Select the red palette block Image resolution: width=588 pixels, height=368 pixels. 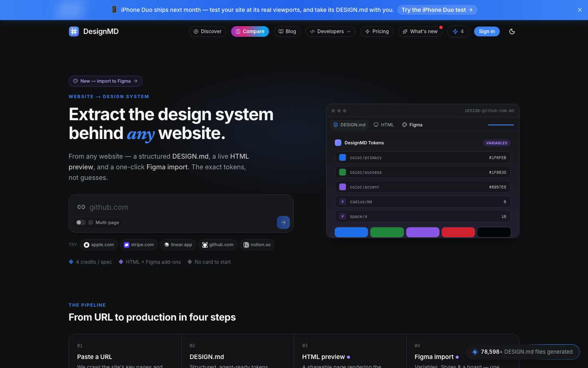[x=458, y=232]
